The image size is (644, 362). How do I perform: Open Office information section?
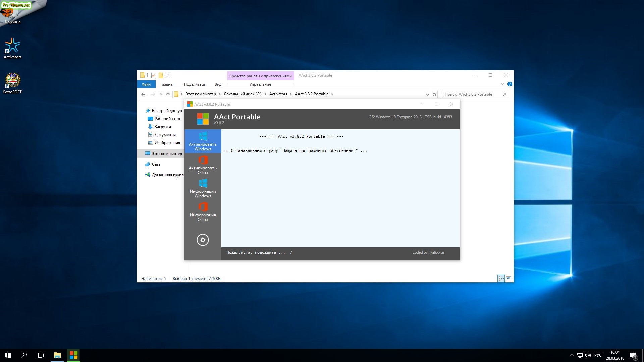click(x=203, y=212)
